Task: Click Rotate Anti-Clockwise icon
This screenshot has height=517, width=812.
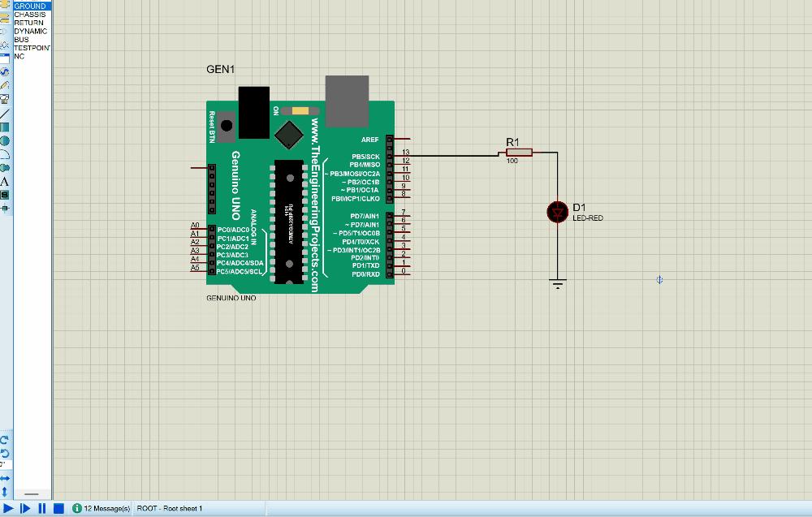Action: click(x=5, y=453)
